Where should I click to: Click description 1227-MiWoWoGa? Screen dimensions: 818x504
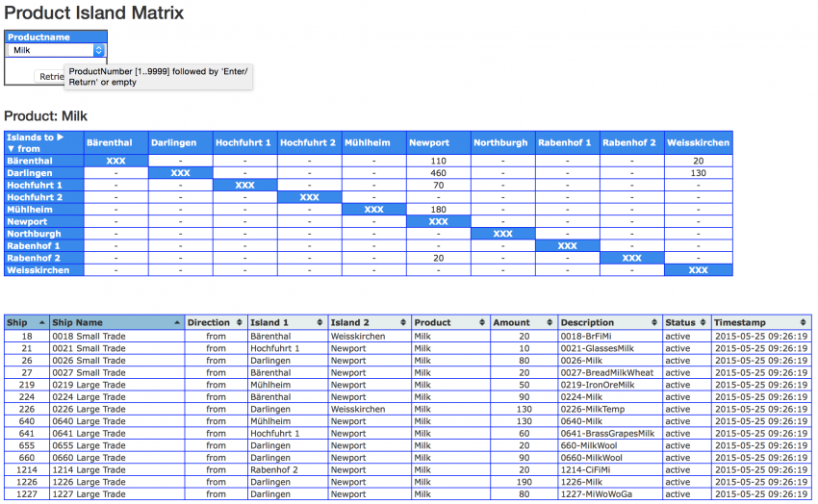597,494
